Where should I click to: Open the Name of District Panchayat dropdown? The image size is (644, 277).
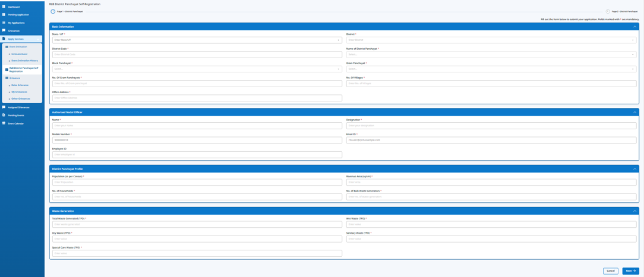491,55
